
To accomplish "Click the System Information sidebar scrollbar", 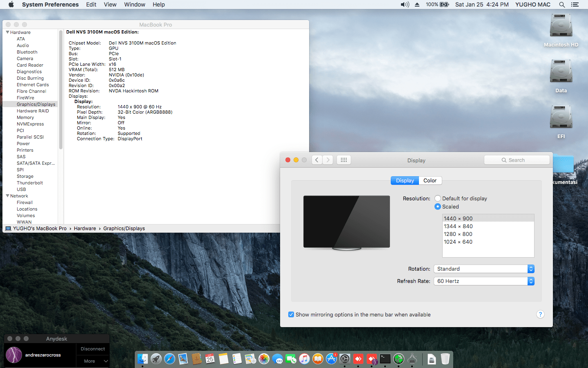I will click(61, 90).
